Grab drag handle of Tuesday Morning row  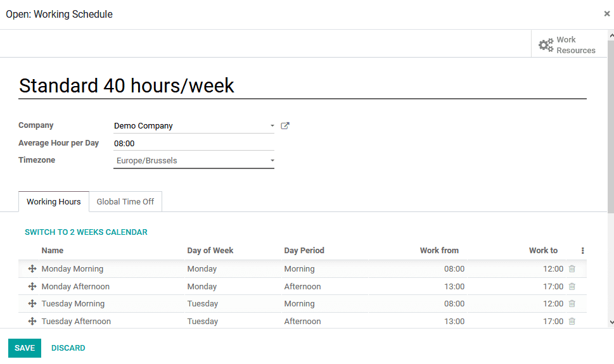(32, 304)
